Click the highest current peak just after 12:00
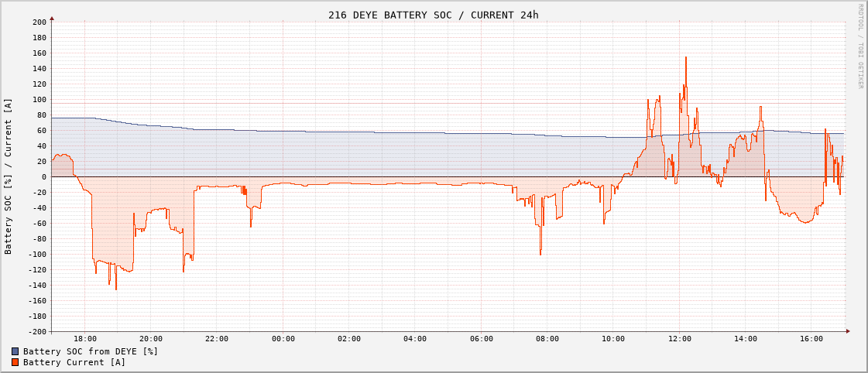This screenshot has height=373, width=868. click(x=685, y=58)
